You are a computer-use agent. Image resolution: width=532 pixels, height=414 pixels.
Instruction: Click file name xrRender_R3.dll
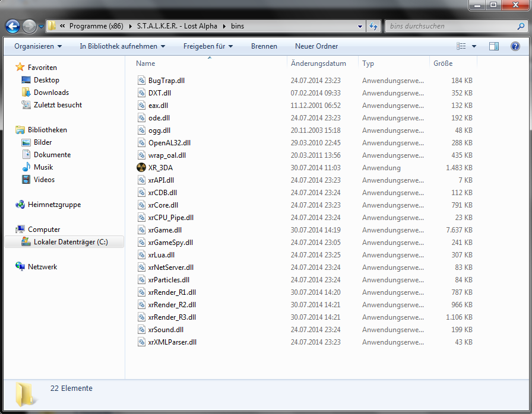pyautogui.click(x=172, y=317)
